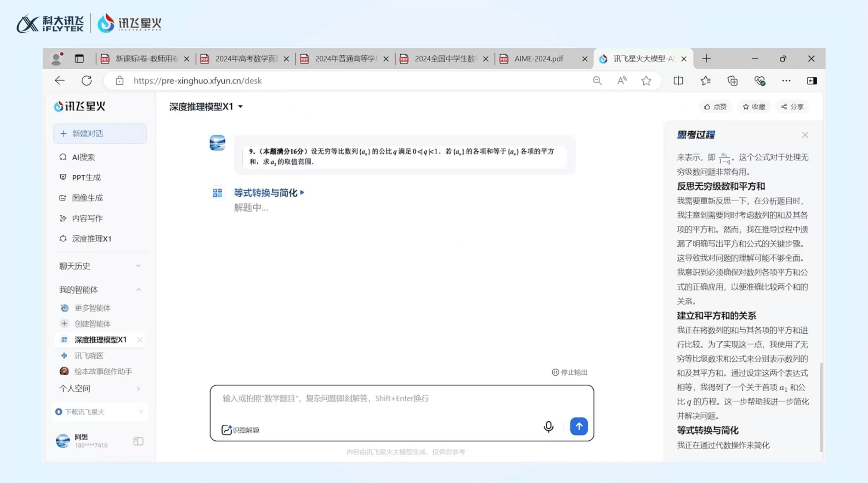
Task: Click user avatar 阿想 at sidebar bottom
Action: coord(63,441)
